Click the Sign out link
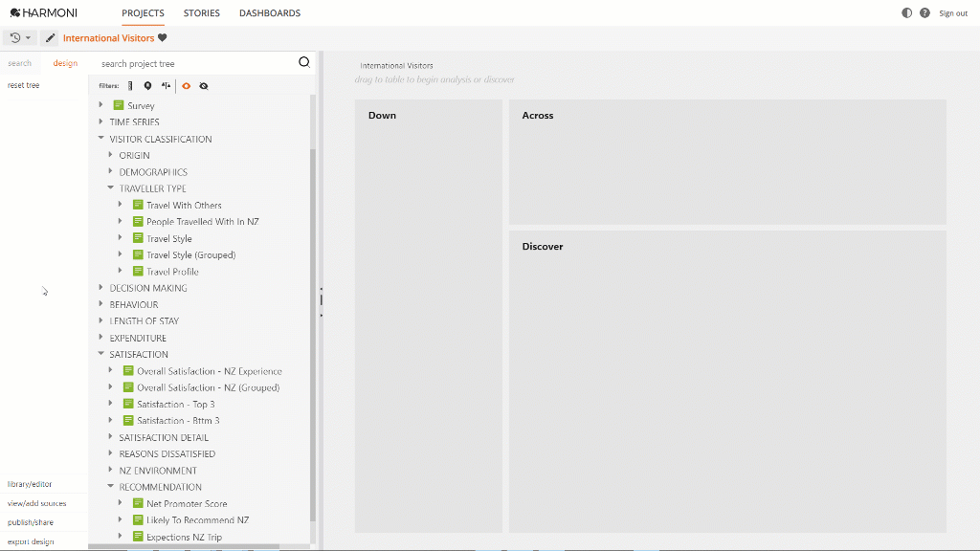 click(x=953, y=13)
